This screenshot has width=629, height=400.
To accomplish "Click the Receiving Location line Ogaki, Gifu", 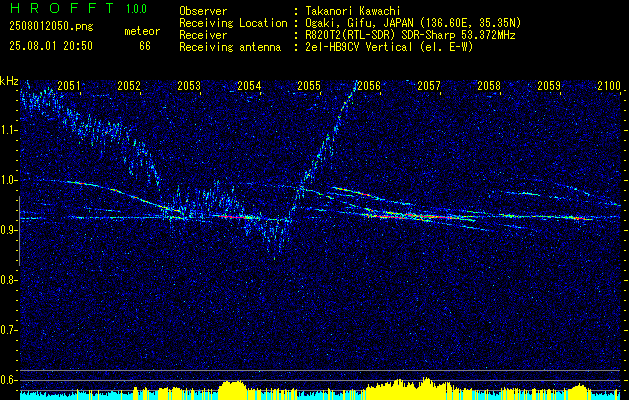I will coord(413,23).
